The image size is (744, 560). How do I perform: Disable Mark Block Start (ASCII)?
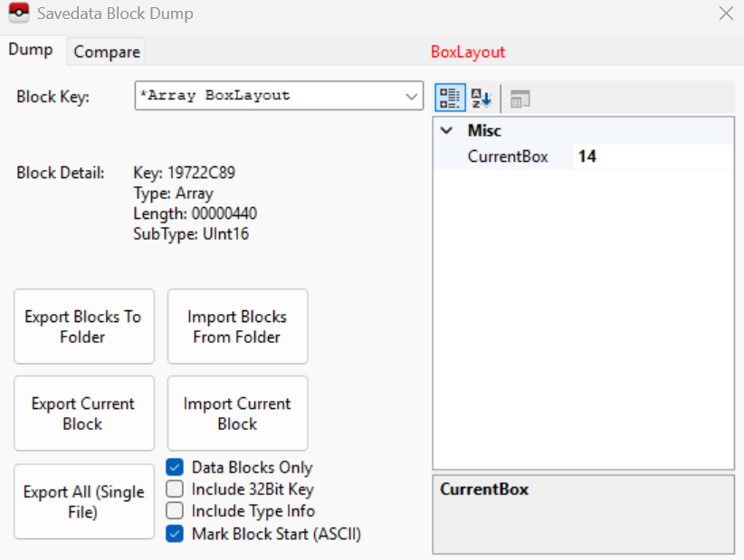click(175, 534)
